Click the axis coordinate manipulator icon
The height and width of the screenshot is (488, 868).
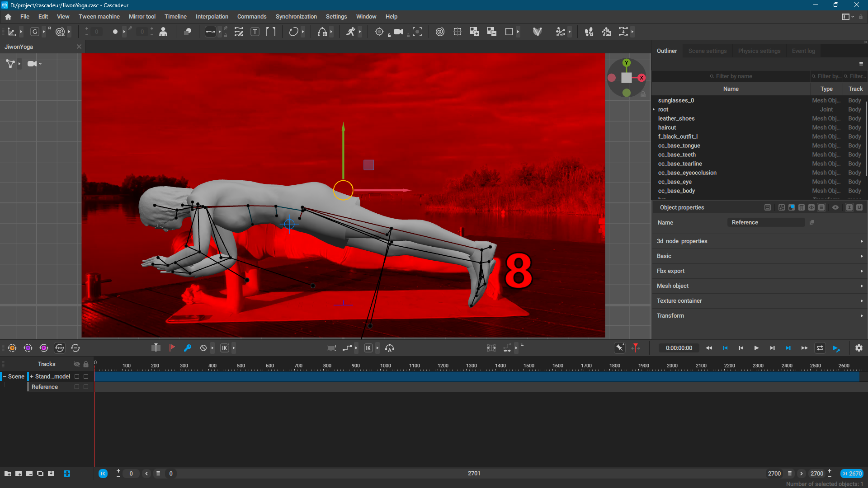(12, 32)
